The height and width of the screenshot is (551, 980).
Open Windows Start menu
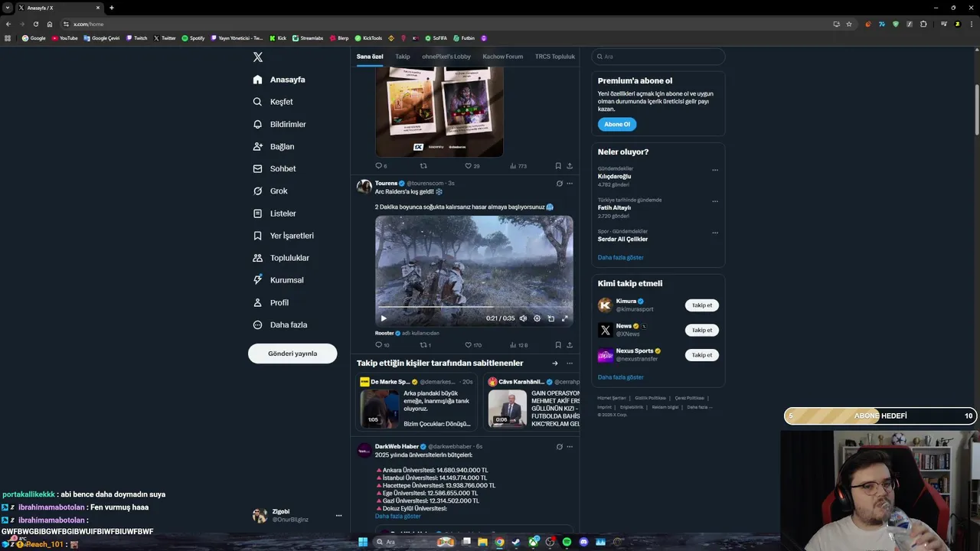(363, 542)
